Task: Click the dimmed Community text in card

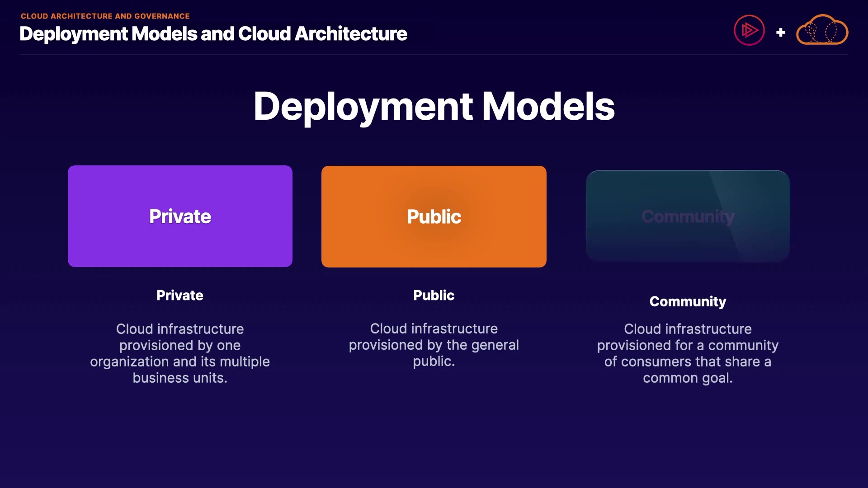Action: (688, 217)
